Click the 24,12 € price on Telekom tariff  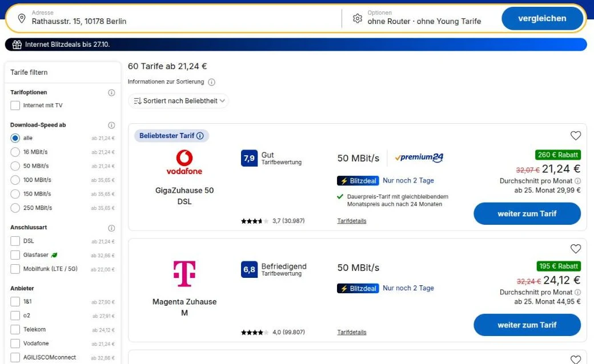[562, 280]
